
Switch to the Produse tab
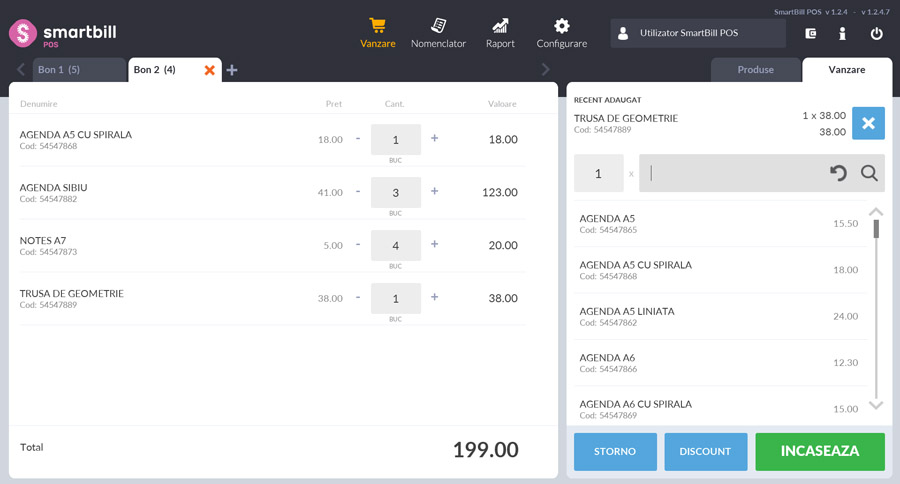755,70
